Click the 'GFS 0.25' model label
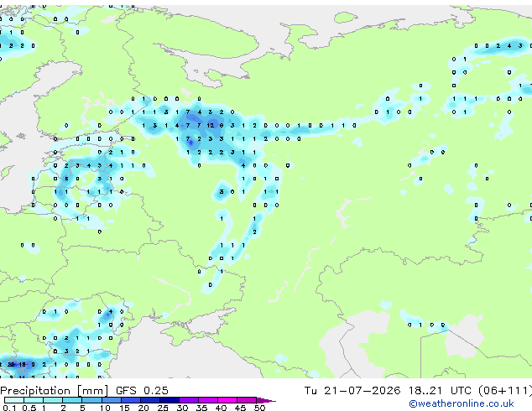 pos(142,390)
